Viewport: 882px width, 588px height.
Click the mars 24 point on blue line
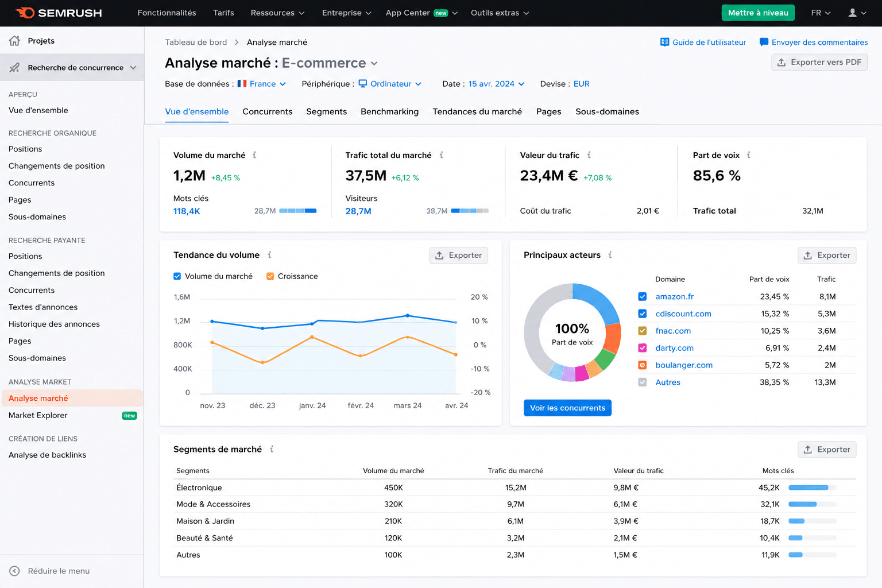408,316
